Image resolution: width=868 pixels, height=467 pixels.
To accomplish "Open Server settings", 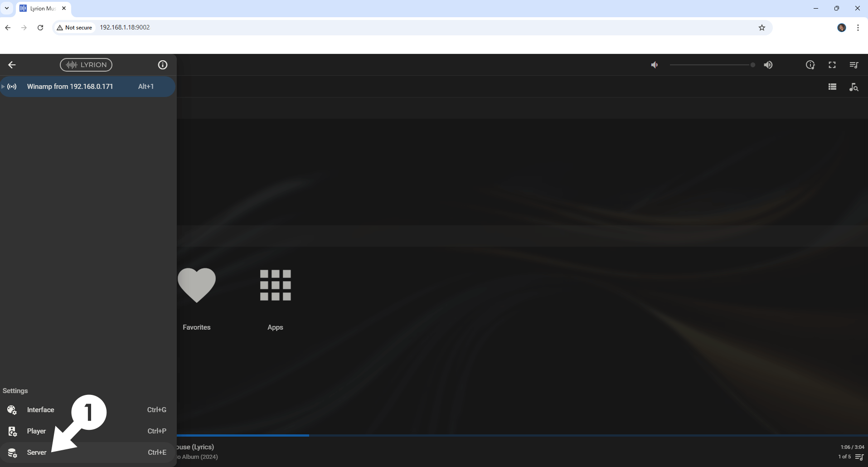I will pyautogui.click(x=36, y=452).
